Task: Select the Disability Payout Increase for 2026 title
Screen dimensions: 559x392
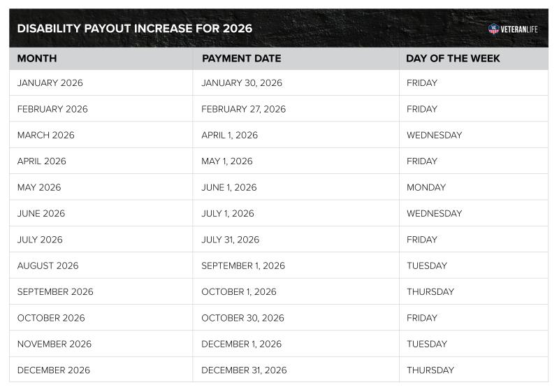Action: (135, 29)
